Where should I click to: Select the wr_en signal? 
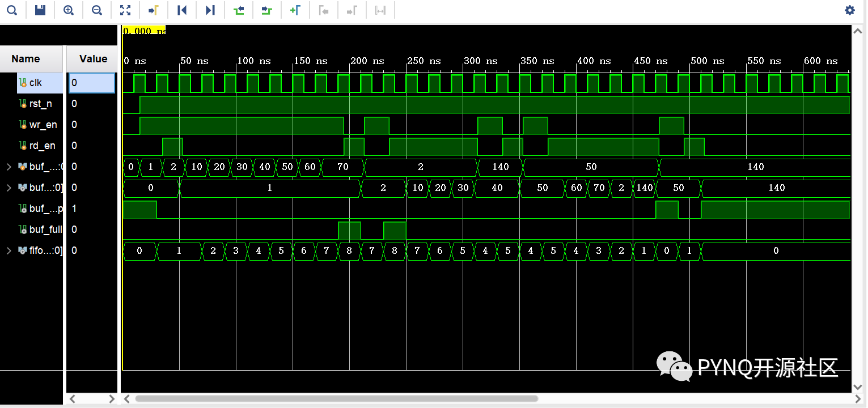[43, 125]
